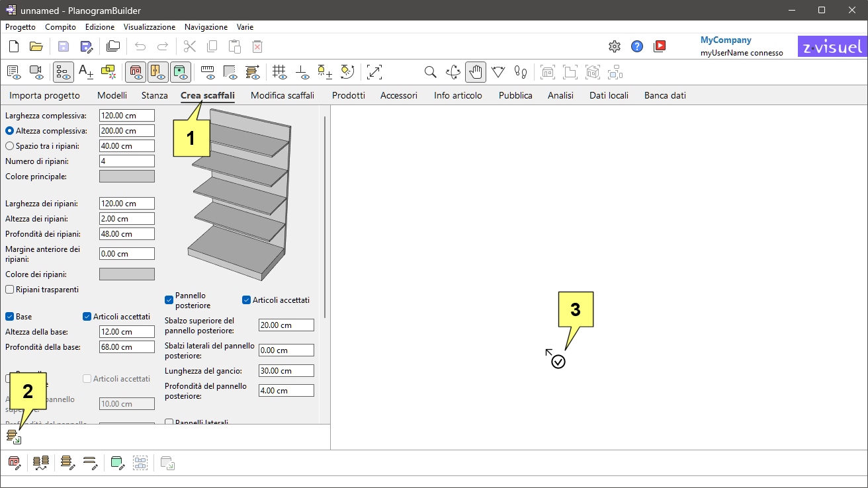
Task: Toggle the list view eye icon
Action: click(14, 72)
